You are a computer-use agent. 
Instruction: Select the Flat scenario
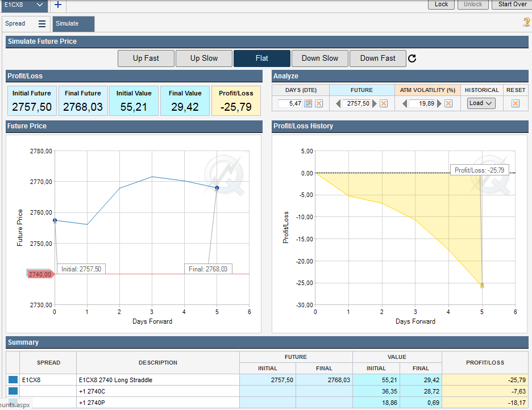(x=262, y=58)
